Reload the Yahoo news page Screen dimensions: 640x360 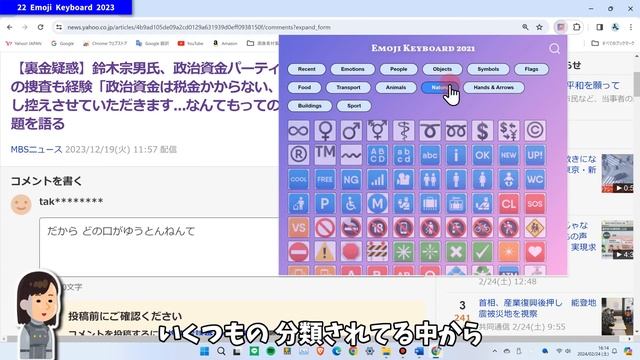coord(40,27)
